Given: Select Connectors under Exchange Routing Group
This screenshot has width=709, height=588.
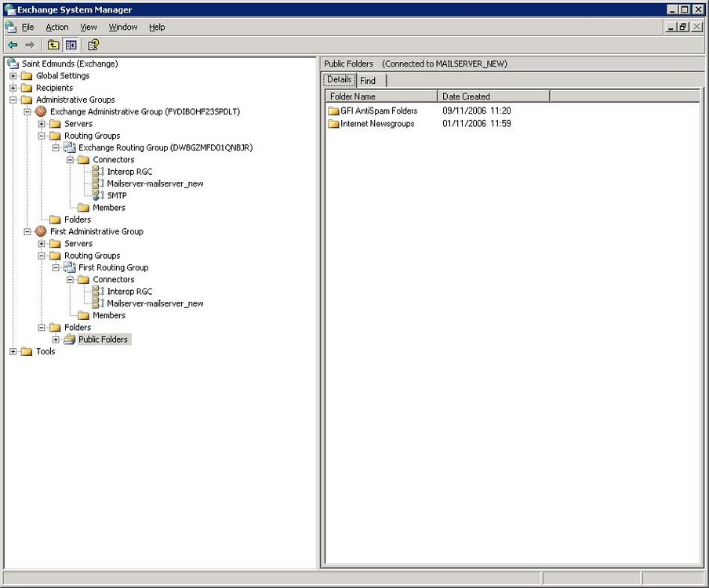Looking at the screenshot, I should coord(114,159).
